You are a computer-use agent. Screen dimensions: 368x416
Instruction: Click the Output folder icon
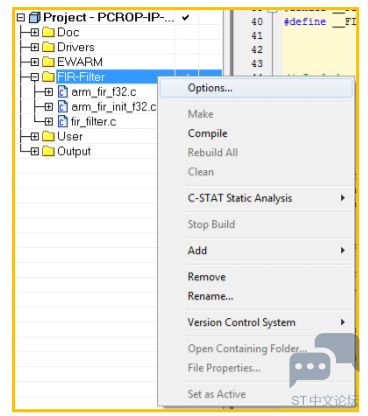(48, 151)
